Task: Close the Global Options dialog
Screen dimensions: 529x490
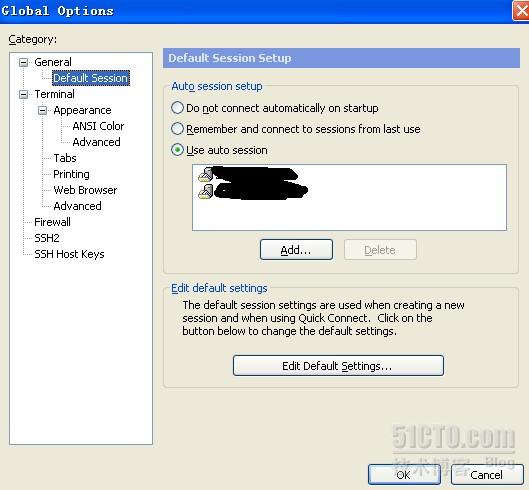Action: coord(521,11)
